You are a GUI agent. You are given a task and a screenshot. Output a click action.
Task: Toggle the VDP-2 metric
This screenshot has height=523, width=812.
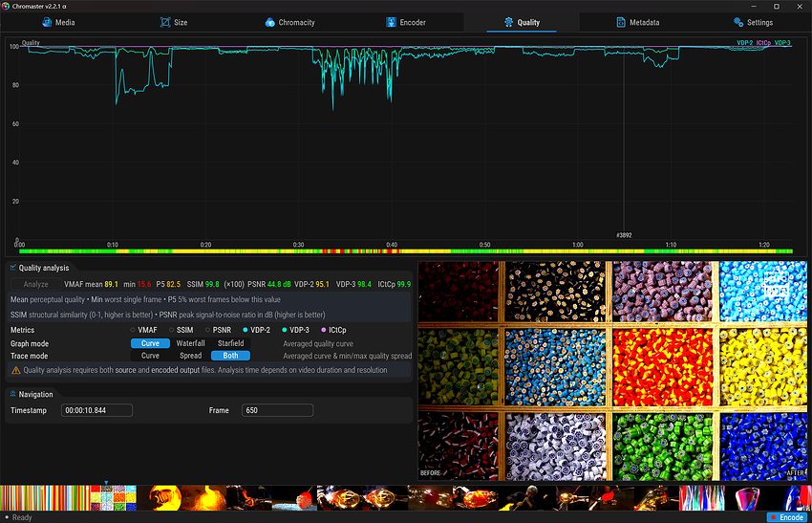(256, 330)
